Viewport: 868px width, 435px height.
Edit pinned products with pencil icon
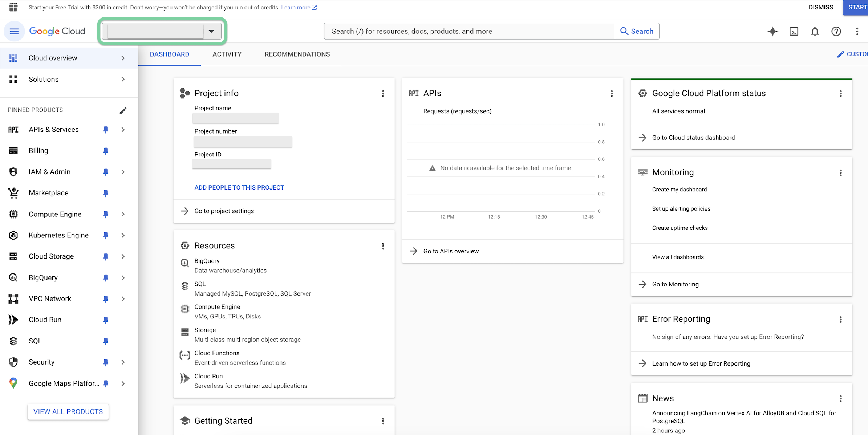(123, 110)
